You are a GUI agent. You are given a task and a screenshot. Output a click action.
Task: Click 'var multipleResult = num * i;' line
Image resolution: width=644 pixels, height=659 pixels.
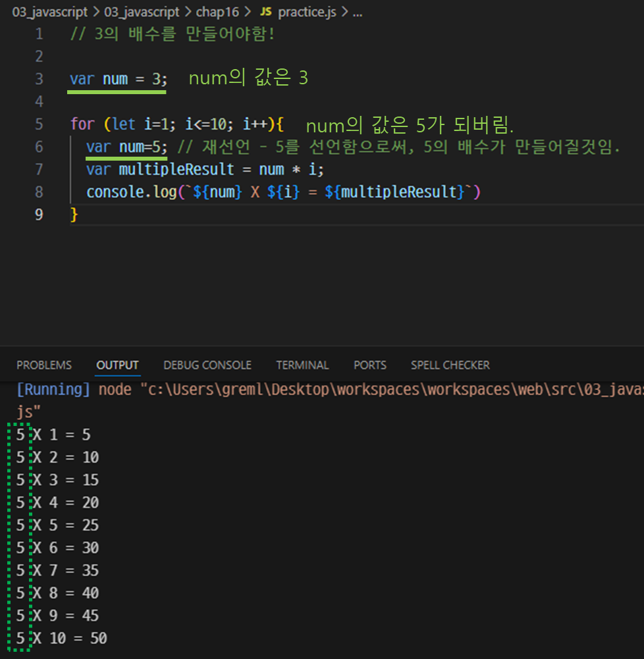tap(205, 169)
